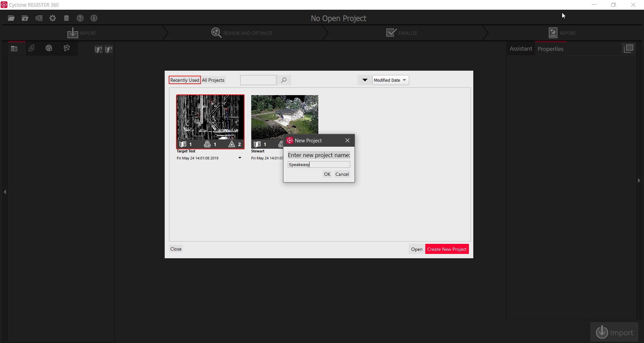Click the Stewart project name

[258, 151]
